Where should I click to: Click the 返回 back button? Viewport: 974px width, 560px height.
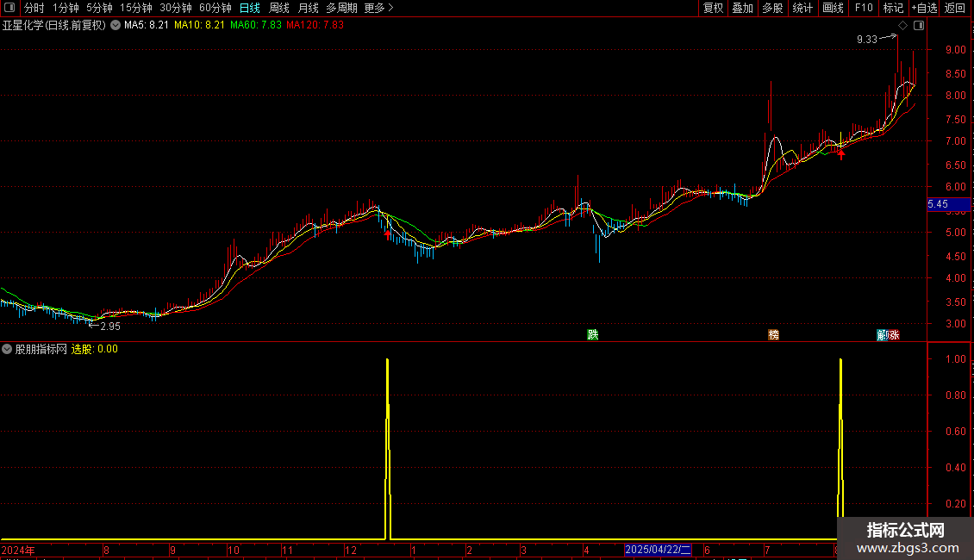click(955, 8)
